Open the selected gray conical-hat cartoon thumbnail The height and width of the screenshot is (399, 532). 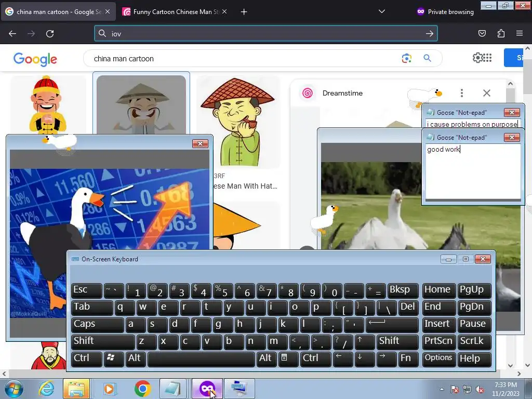point(141,105)
